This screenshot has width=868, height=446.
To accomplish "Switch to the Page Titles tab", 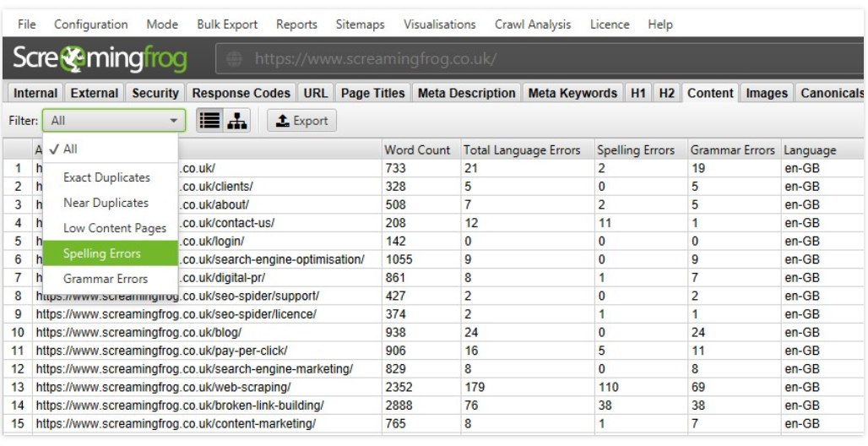I will (372, 93).
